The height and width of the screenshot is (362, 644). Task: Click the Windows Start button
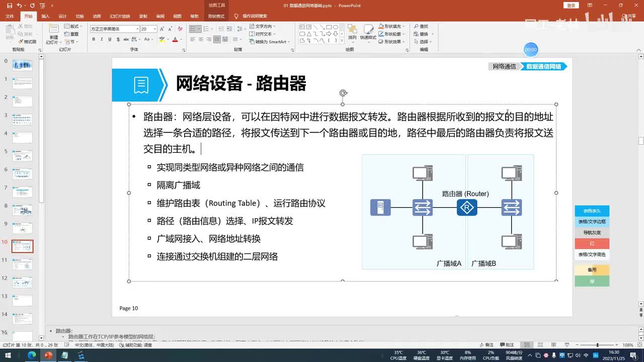[8, 355]
